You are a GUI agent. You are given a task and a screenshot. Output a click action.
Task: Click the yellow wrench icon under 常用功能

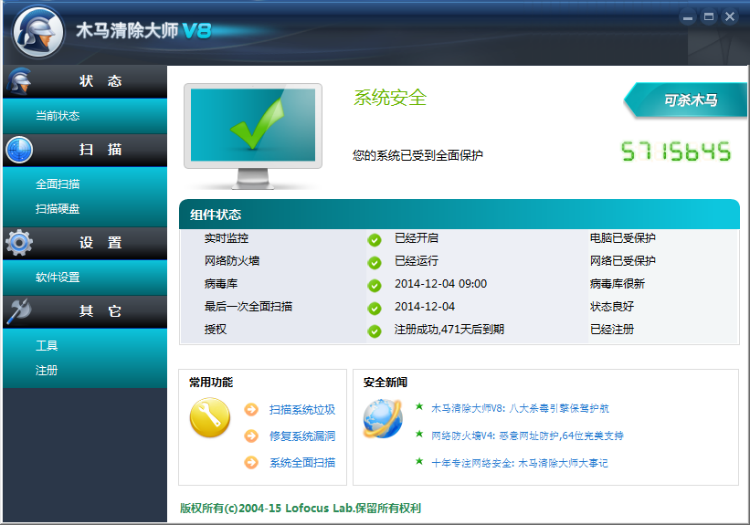click(210, 418)
